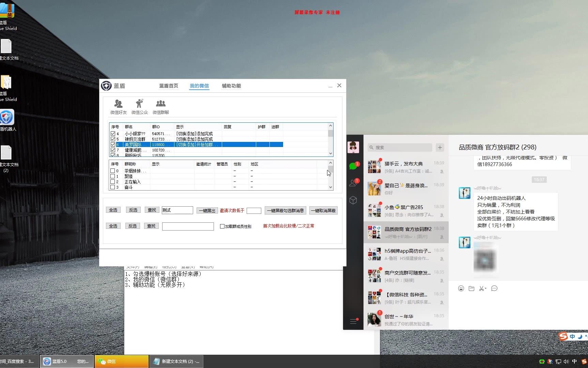Open 微信群聊 icon in 蓝盾 window
This screenshot has height=368, width=588.
161,107
